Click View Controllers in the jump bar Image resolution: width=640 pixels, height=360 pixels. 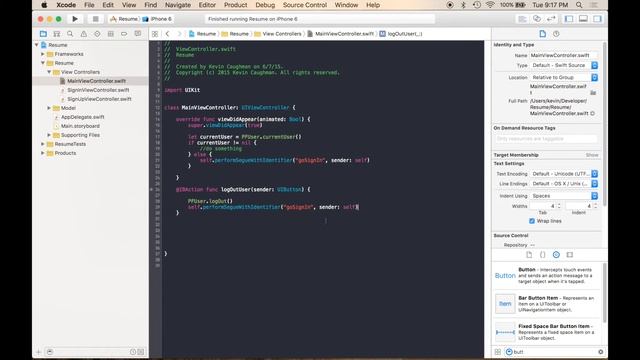[x=278, y=34]
